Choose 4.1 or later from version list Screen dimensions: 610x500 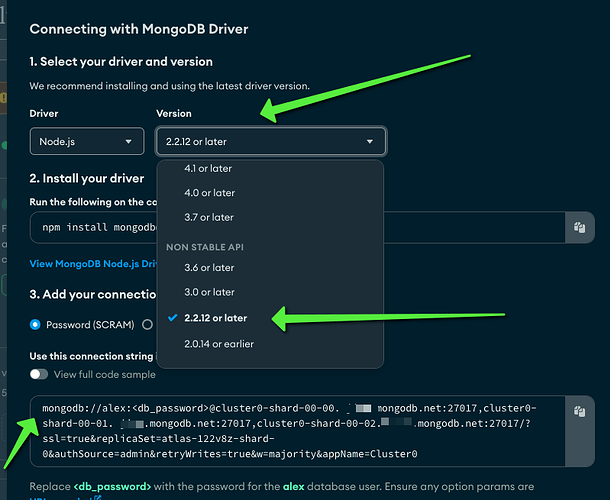tap(210, 169)
